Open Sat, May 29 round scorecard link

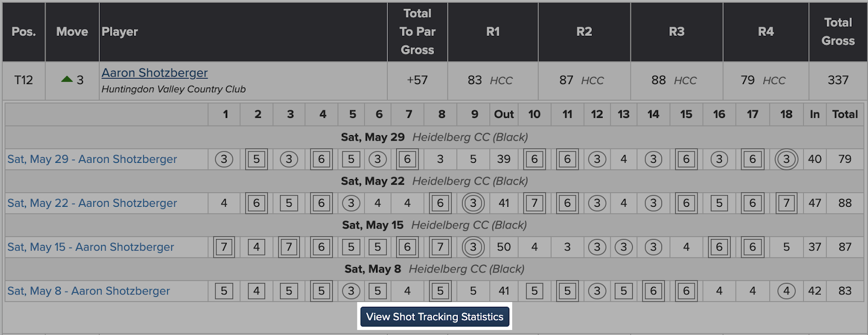coord(92,159)
